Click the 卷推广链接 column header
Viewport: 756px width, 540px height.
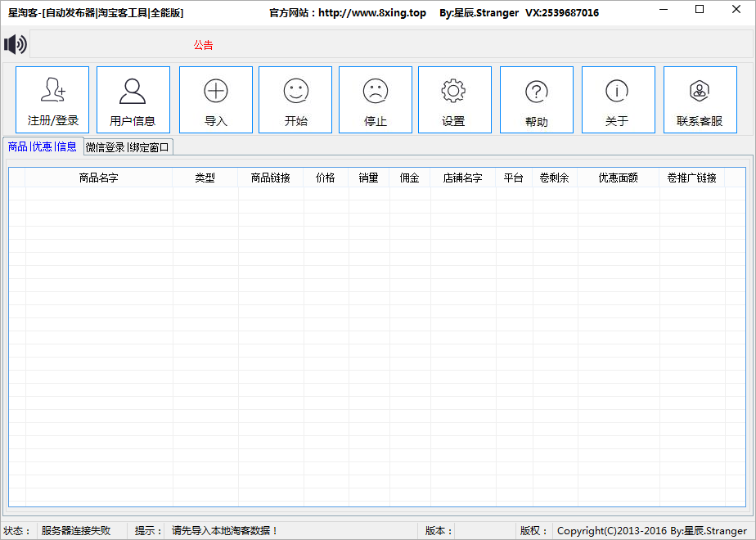(x=692, y=178)
